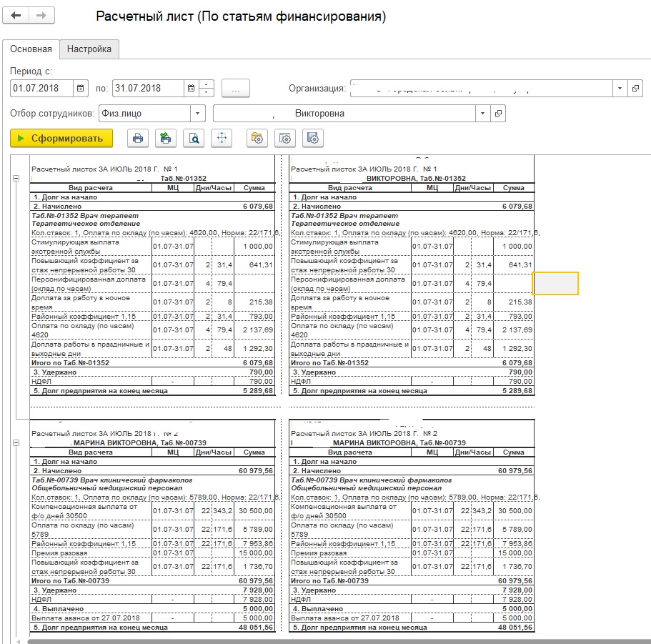Click right Районный коэффициент amount 793,00
Viewport: 651px width, 644px height.
pyautogui.click(x=520, y=317)
